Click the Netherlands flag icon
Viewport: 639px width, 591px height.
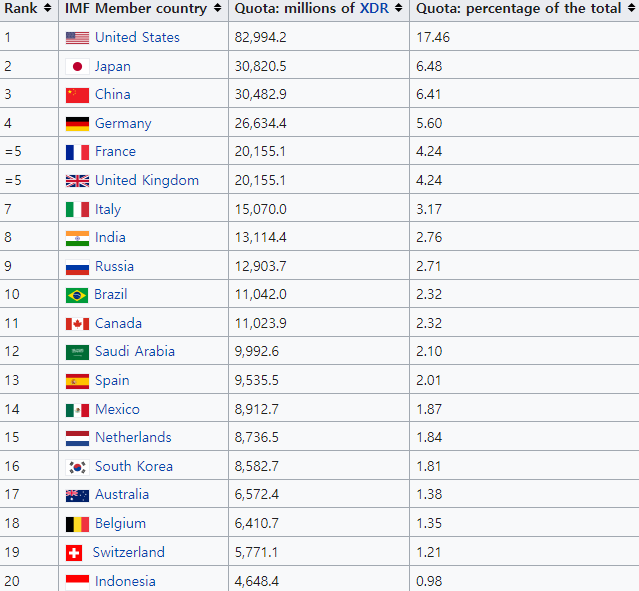(x=77, y=438)
